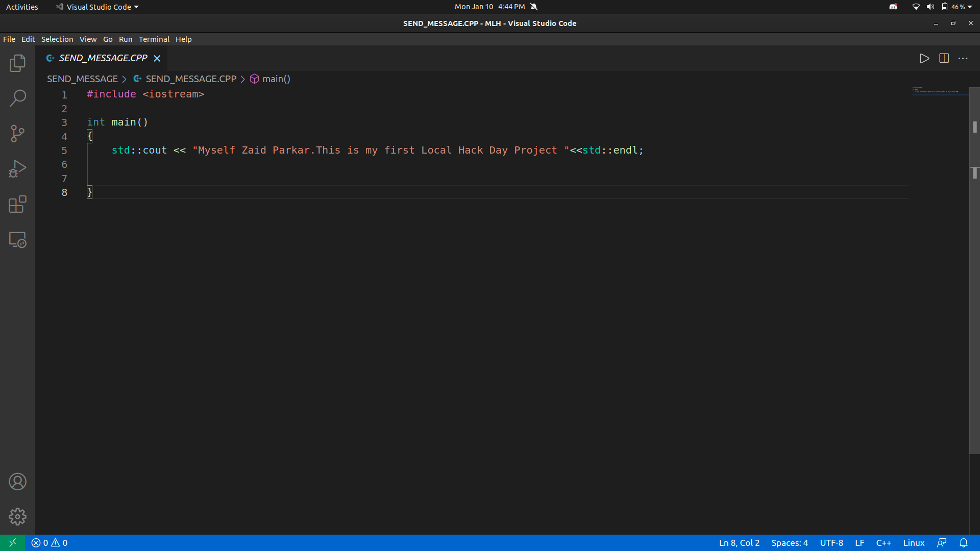The image size is (980, 551).
Task: Open the Selection menu
Action: (x=57, y=39)
